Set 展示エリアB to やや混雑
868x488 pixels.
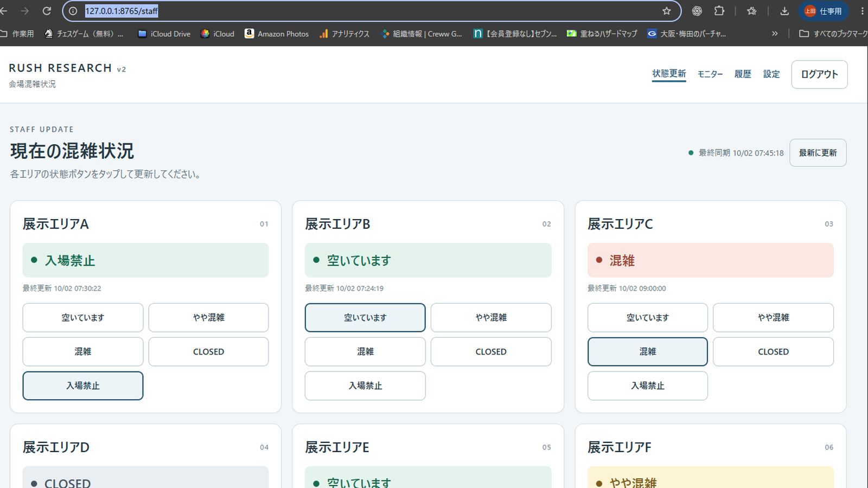491,318
